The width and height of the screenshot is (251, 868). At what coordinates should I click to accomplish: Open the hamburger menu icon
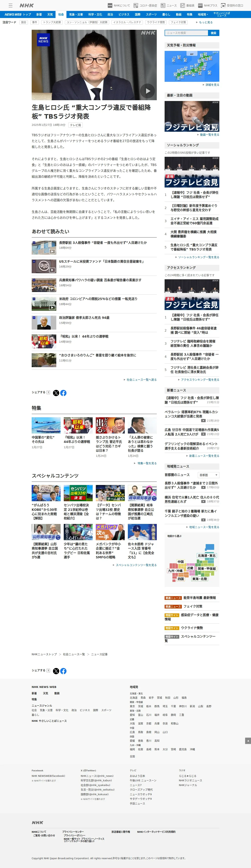coord(10,5)
